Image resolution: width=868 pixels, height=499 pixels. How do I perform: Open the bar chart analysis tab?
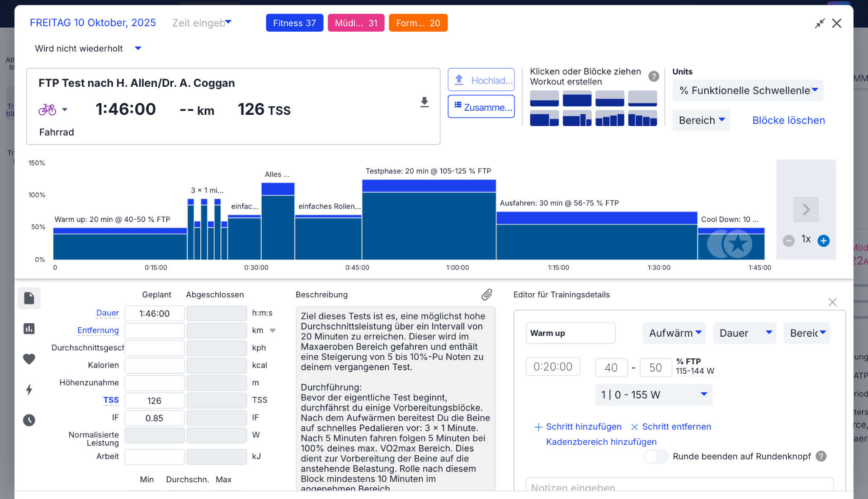pyautogui.click(x=29, y=329)
